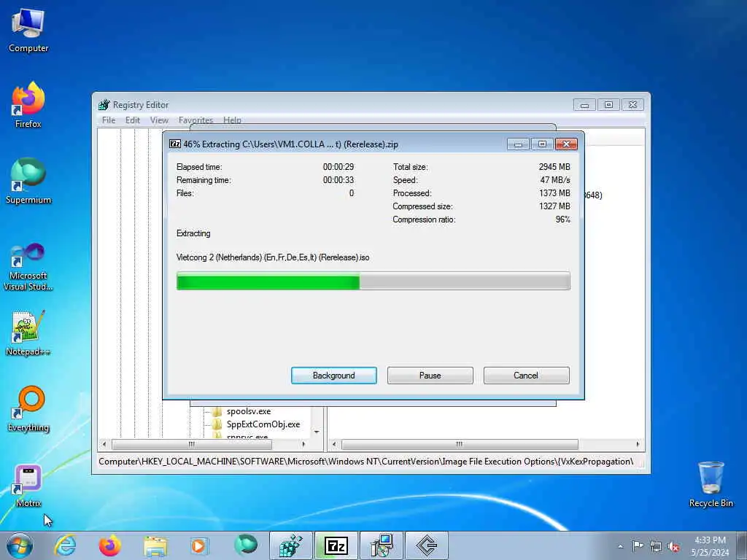Screen dimensions: 747x560
Task: Click tree pane scroll-down arrow
Action: click(x=317, y=432)
